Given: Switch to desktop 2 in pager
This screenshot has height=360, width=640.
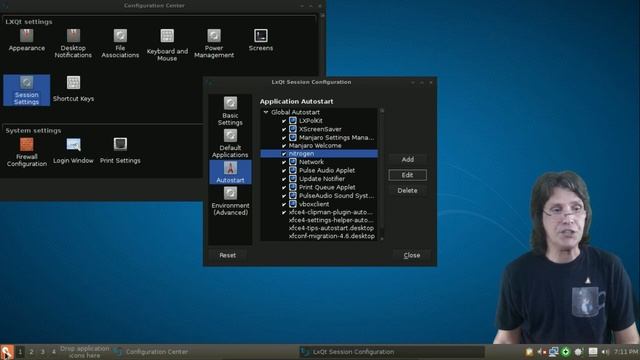Looking at the screenshot, I should point(31,352).
